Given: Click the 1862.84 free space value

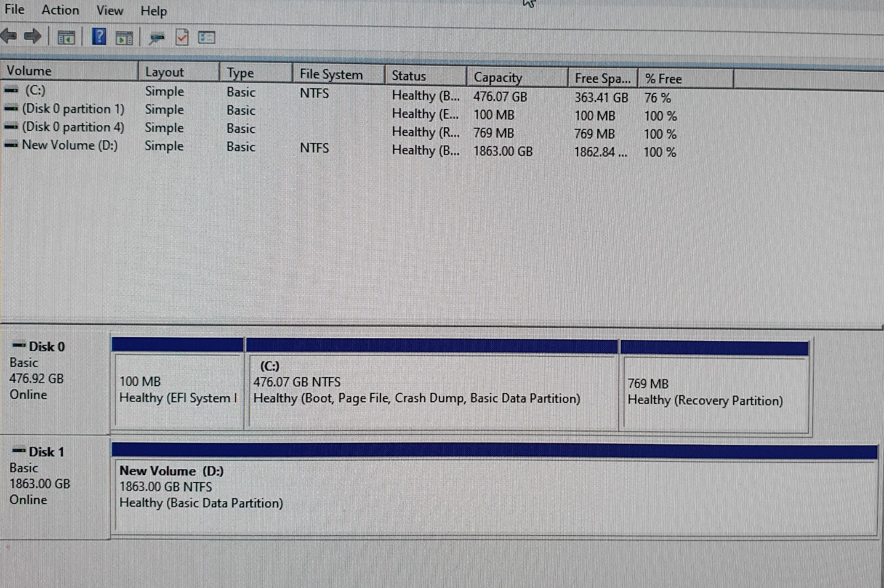Looking at the screenshot, I should (x=601, y=152).
